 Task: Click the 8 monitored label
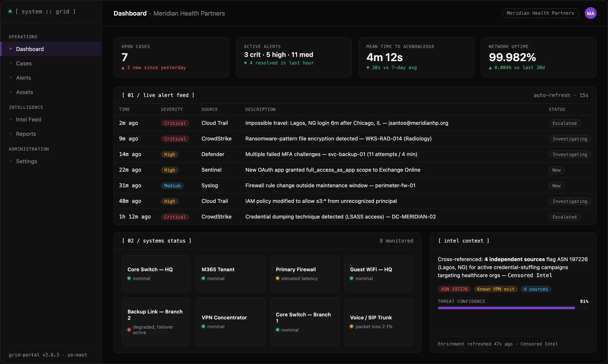(x=396, y=241)
